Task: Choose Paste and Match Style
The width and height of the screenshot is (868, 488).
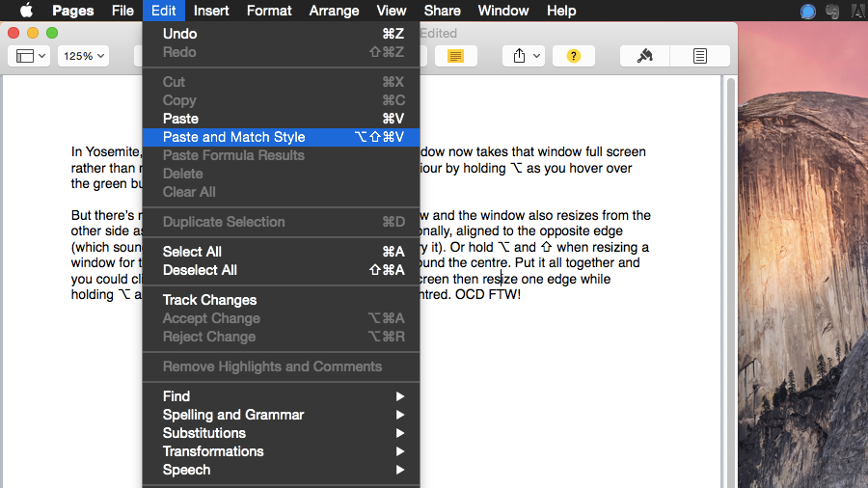Action: click(x=282, y=137)
